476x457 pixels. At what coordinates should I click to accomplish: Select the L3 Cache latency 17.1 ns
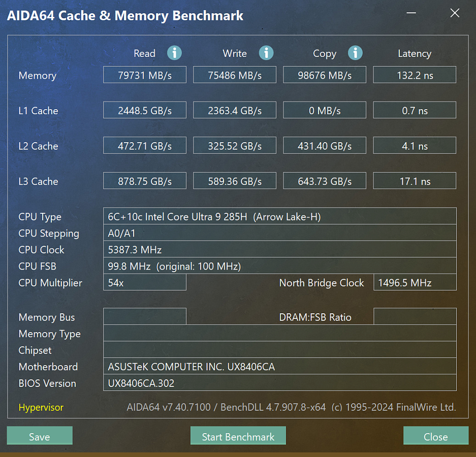click(x=415, y=181)
